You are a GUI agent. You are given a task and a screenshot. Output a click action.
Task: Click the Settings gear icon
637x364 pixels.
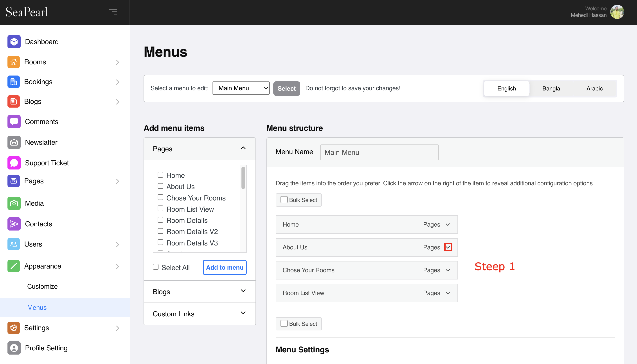pyautogui.click(x=14, y=328)
